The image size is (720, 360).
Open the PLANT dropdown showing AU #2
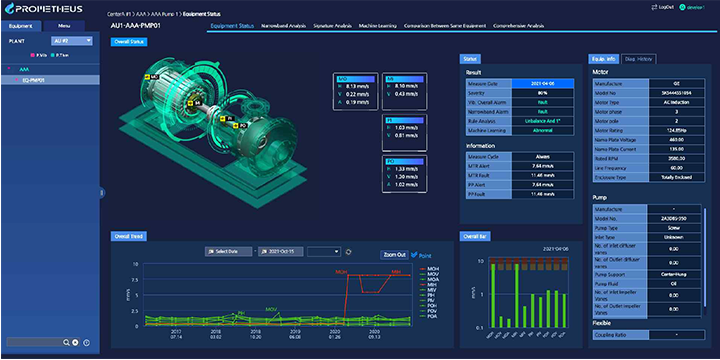coord(72,41)
